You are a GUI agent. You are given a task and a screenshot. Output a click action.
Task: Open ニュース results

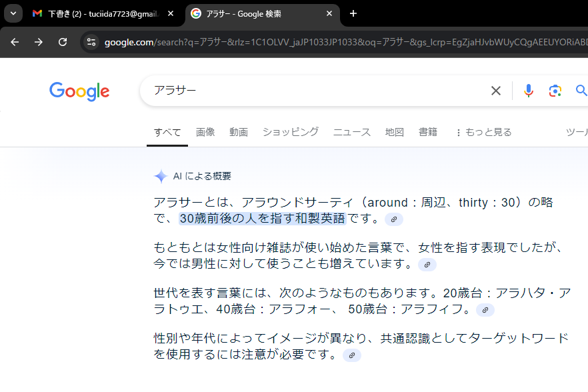click(352, 133)
